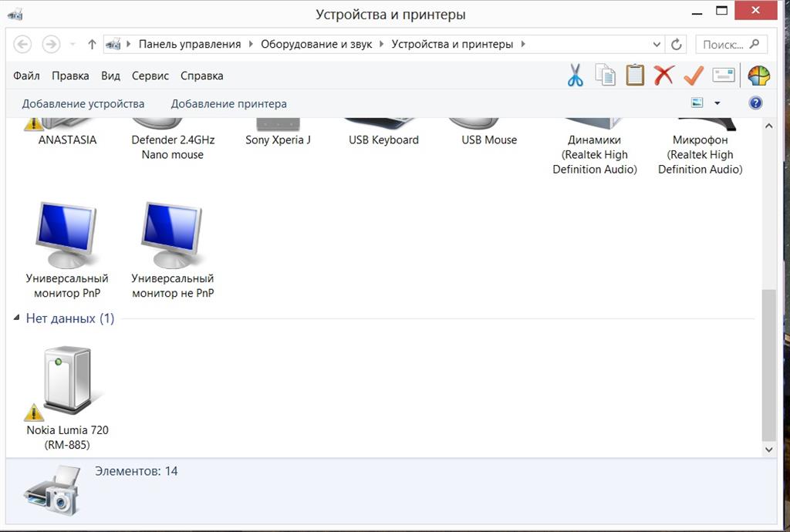Open the view options dropdown arrow
Viewport: 790px width, 532px height.
coord(717,103)
